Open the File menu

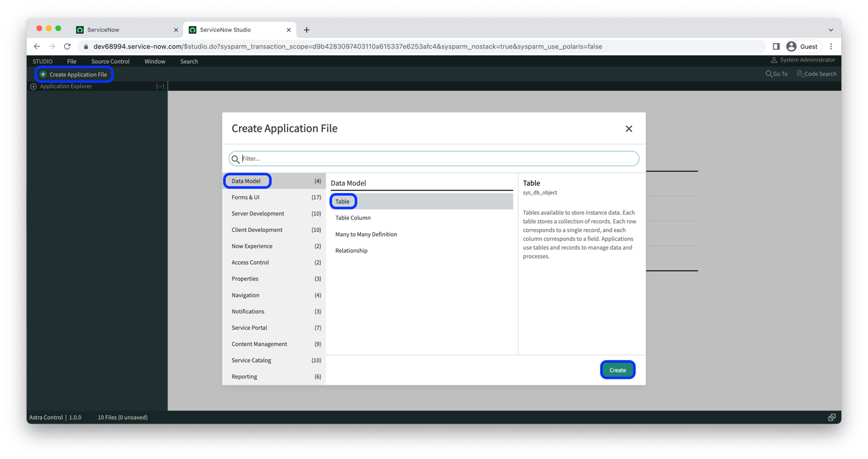(72, 61)
